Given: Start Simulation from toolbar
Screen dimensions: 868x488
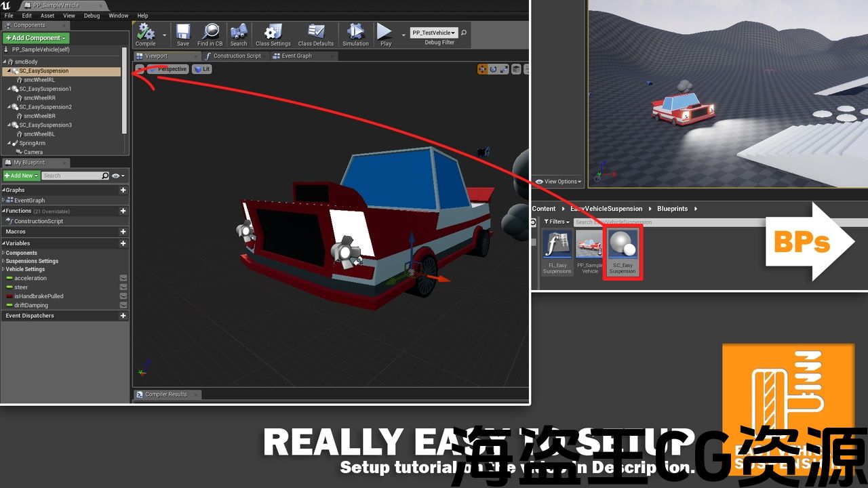Looking at the screenshot, I should tap(355, 35).
